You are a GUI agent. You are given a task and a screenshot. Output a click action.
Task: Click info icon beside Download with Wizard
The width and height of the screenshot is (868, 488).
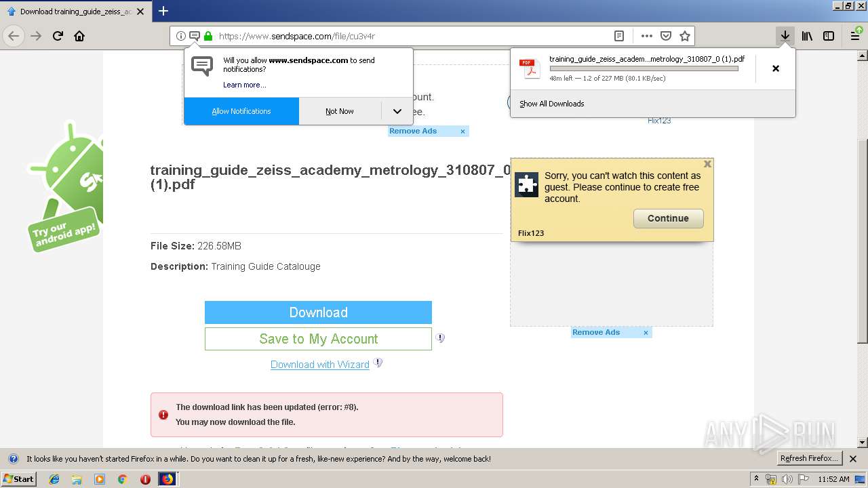click(x=378, y=363)
